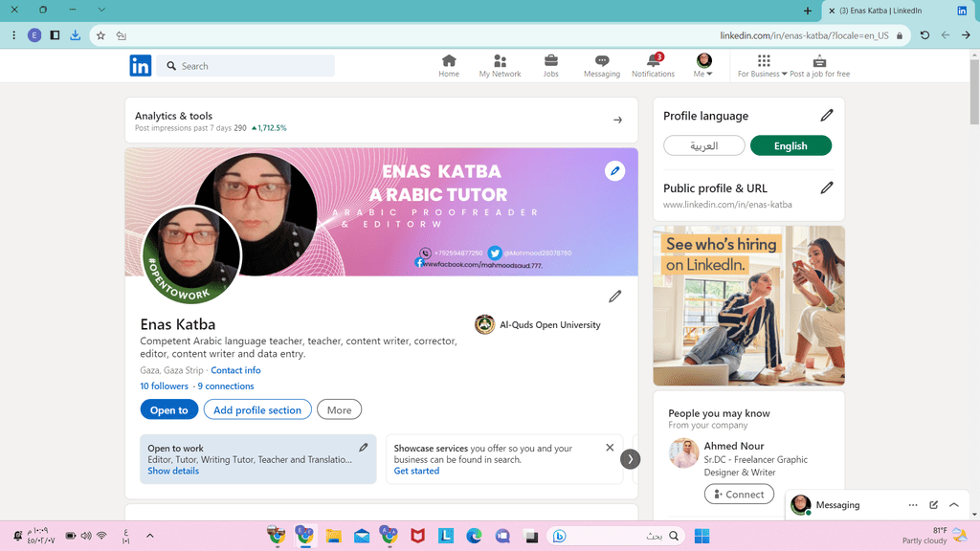This screenshot has height=551, width=980.
Task: Click Show details under Open to work
Action: pyautogui.click(x=173, y=471)
